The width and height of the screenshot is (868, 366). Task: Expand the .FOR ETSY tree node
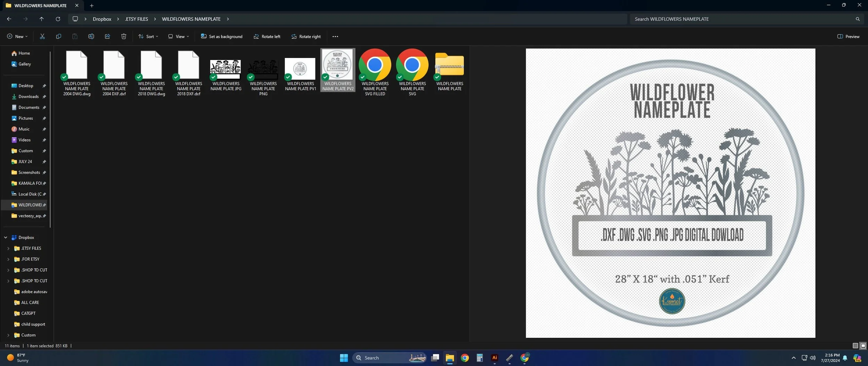8,259
